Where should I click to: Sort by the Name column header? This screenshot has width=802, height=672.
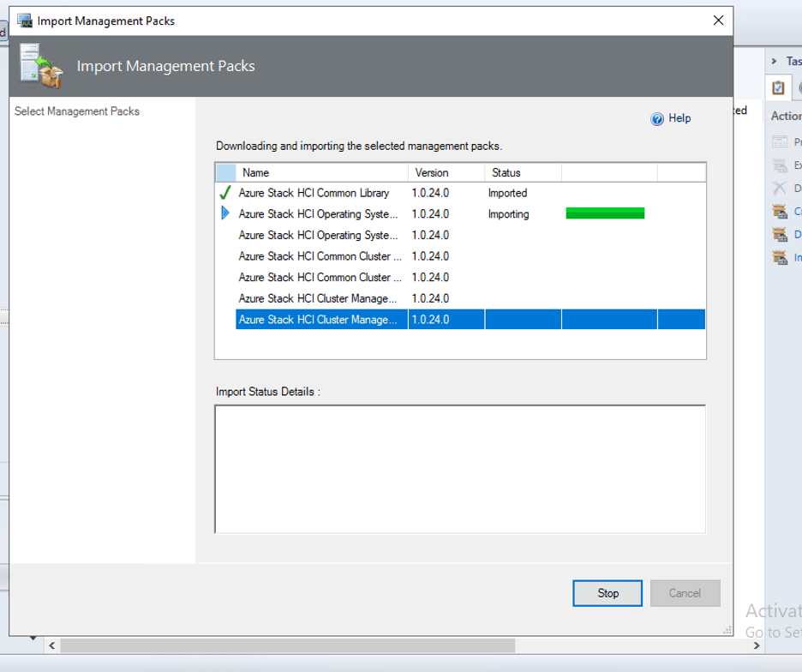(255, 172)
